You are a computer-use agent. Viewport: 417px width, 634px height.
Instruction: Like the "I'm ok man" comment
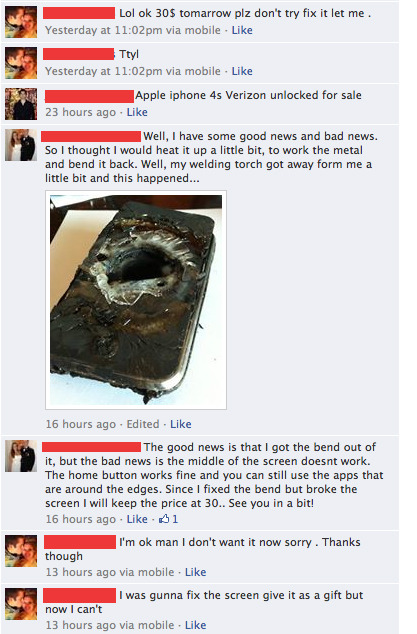(x=195, y=572)
